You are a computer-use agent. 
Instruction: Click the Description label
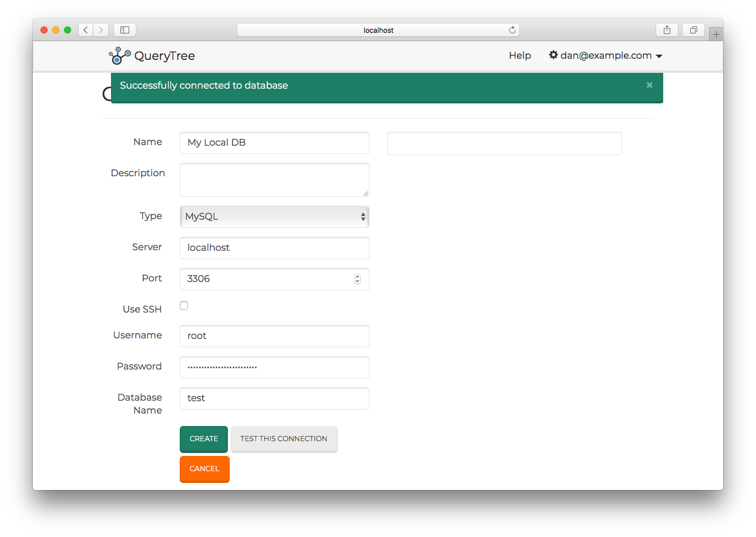click(x=138, y=173)
